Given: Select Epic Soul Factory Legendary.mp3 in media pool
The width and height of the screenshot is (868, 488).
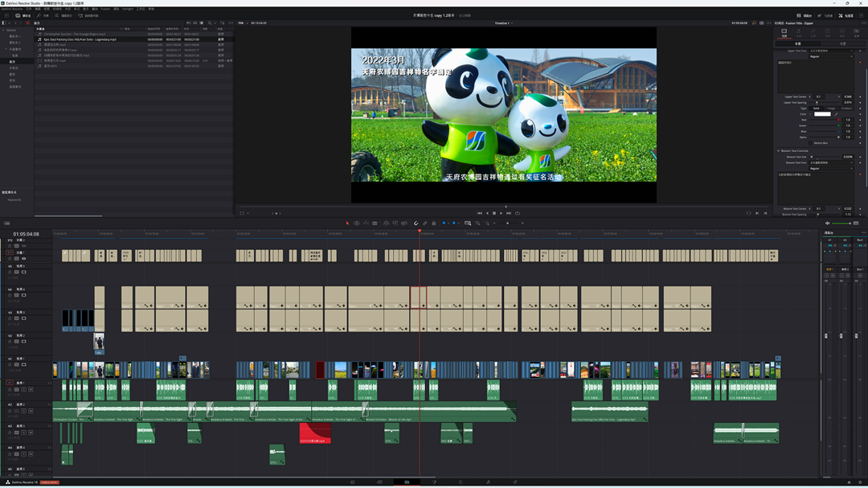Looking at the screenshot, I should click(80, 39).
